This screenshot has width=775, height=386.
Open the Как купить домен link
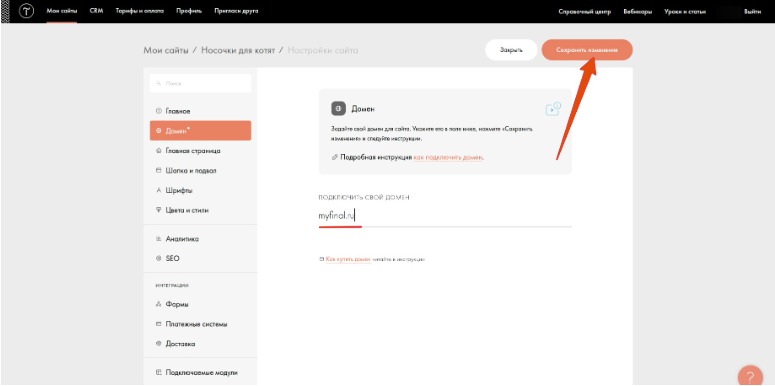click(348, 259)
